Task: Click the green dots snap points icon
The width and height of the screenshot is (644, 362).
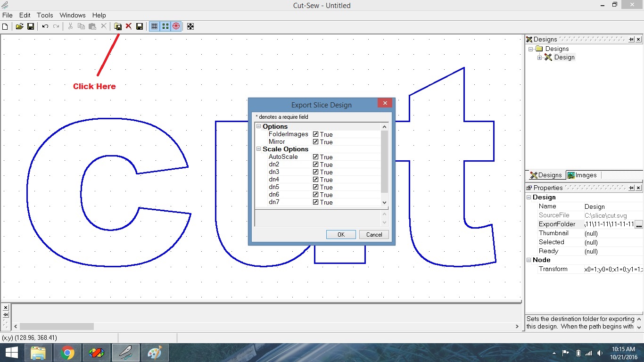Action: coord(165,26)
